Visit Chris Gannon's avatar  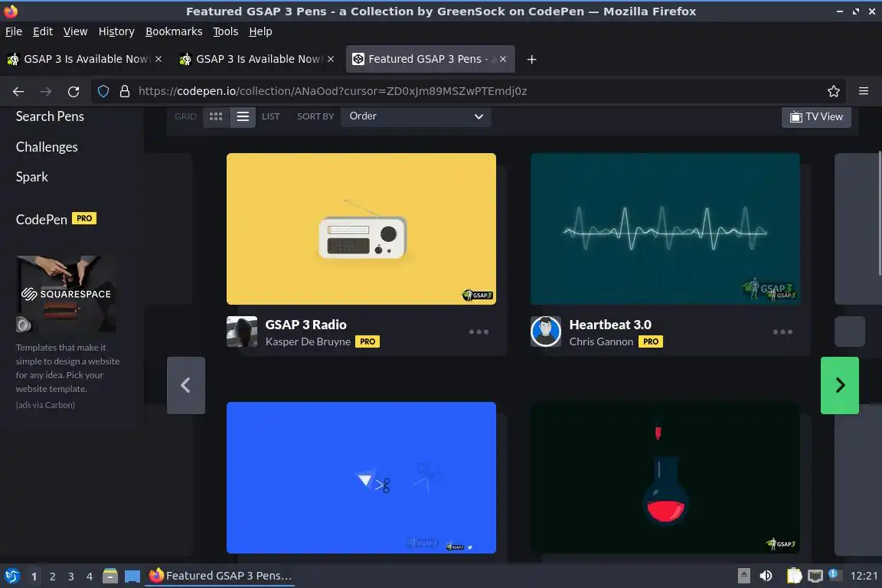(x=546, y=332)
